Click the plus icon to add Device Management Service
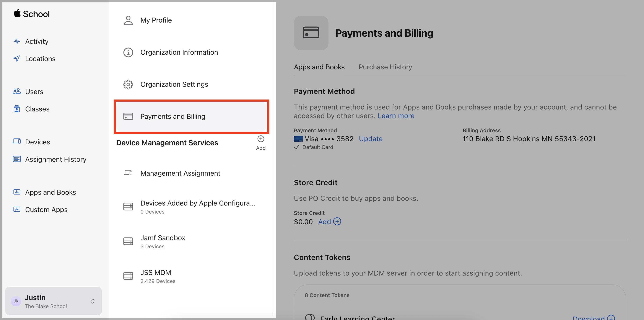Viewport: 644px width, 320px height. (x=261, y=139)
